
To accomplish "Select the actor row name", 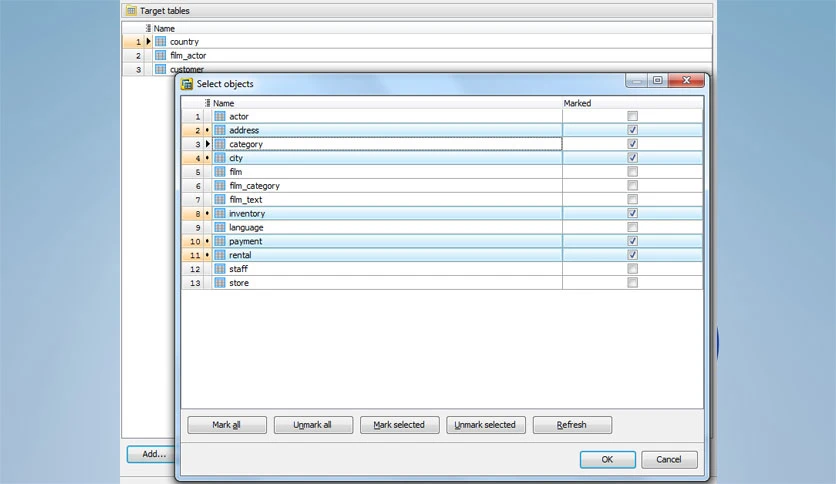I will point(239,116).
